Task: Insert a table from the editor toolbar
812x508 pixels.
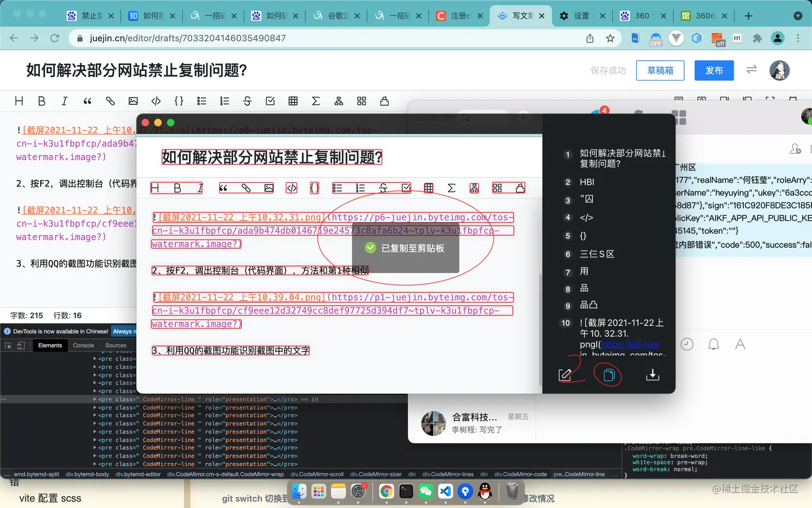Action: pos(293,101)
